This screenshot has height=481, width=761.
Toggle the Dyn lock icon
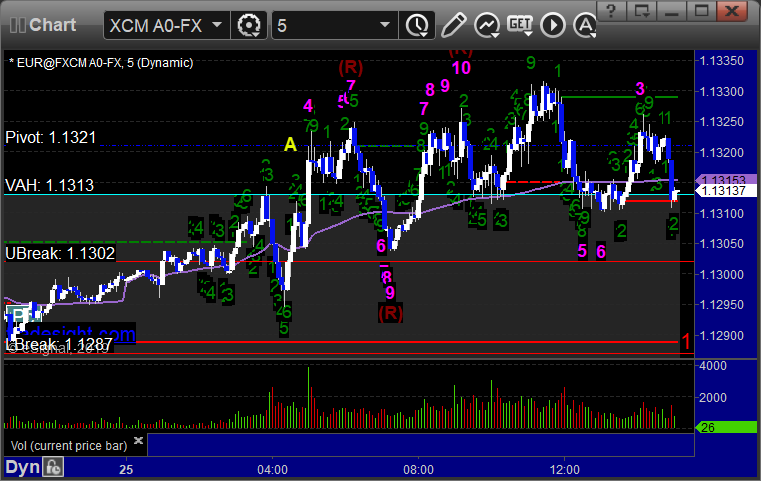point(53,467)
